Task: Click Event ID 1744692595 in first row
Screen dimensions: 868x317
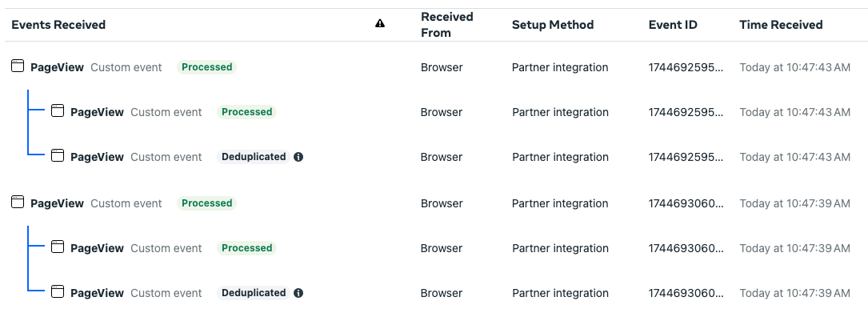Action: point(686,67)
